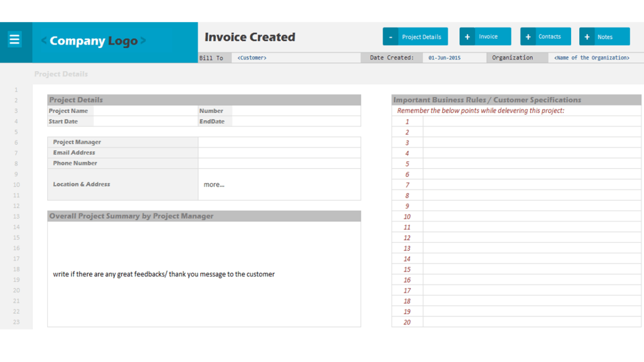
Task: Click the Start Date field
Action: pos(145,121)
